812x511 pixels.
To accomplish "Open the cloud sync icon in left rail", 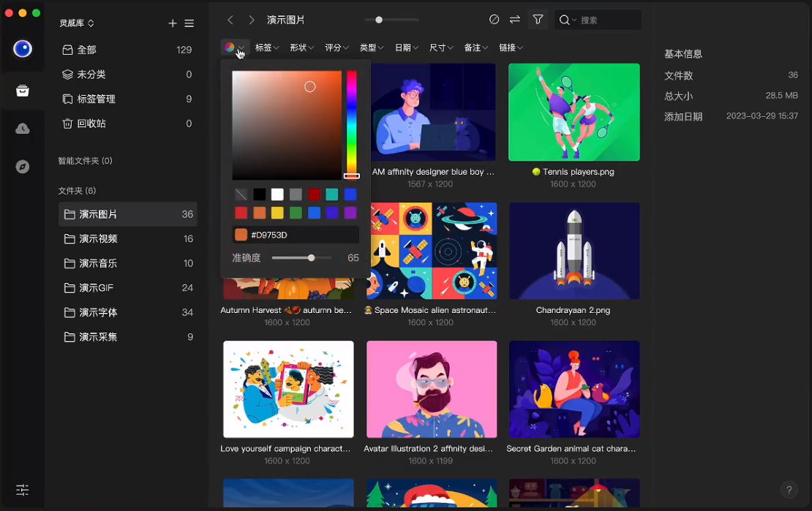I will (22, 129).
